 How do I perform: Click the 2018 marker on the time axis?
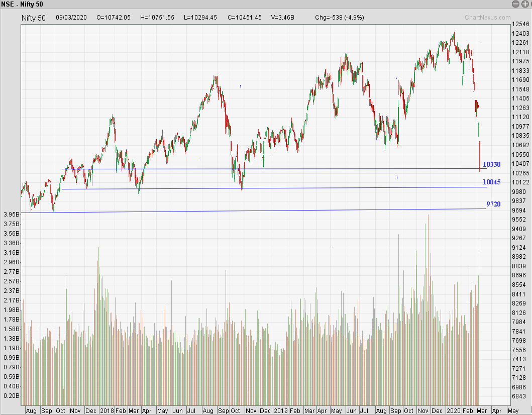[x=107, y=410]
